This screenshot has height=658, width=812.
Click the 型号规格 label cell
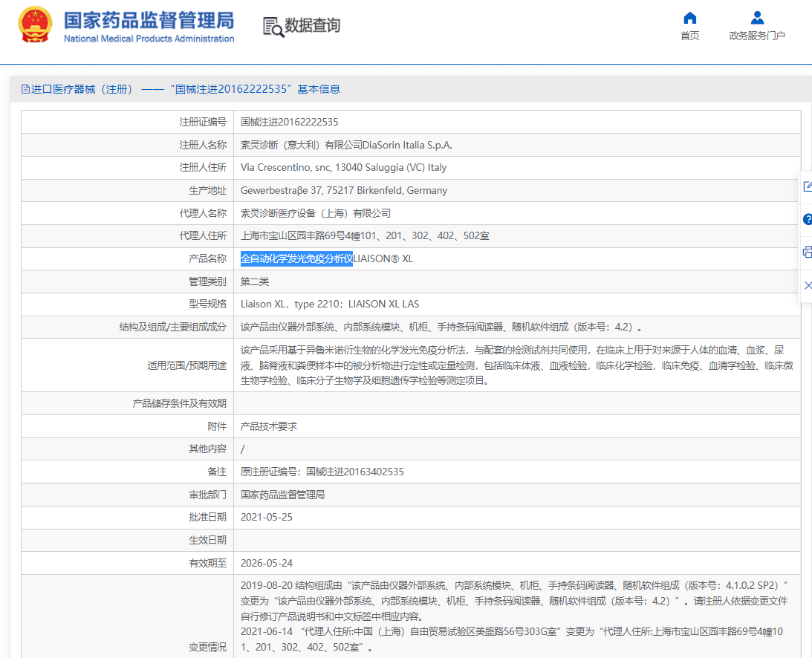click(x=127, y=304)
